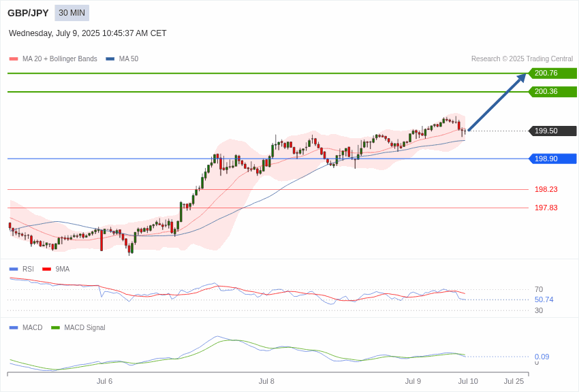
Task: Select the chart date and time line
Action: [x=87, y=33]
